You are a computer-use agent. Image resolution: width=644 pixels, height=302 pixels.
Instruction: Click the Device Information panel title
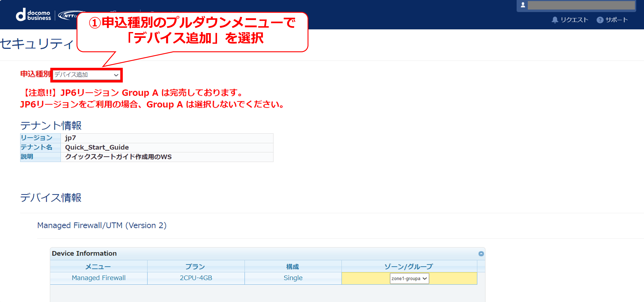pos(84,253)
